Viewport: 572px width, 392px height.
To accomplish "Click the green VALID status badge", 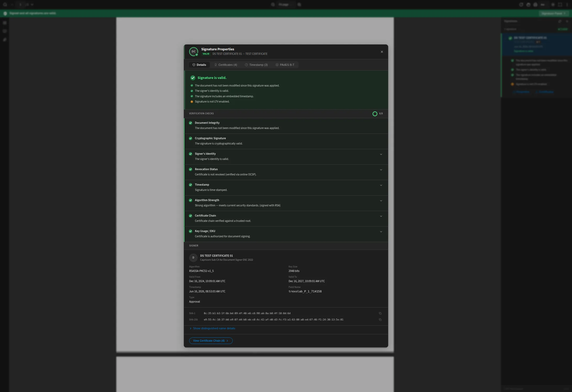I will [206, 54].
